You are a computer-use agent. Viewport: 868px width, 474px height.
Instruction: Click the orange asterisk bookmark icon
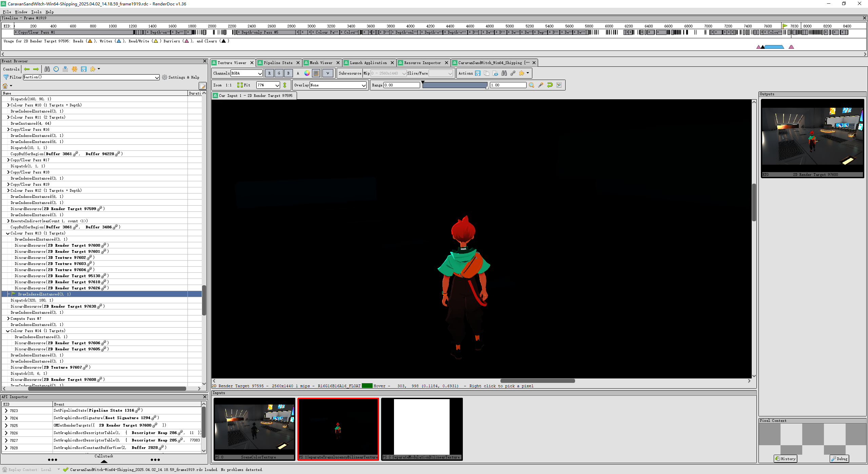tap(75, 69)
